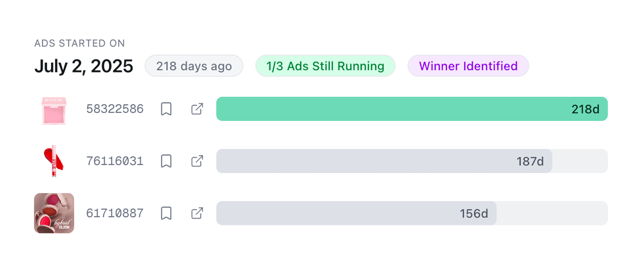Launch external view for ad 61710887

[x=197, y=213]
